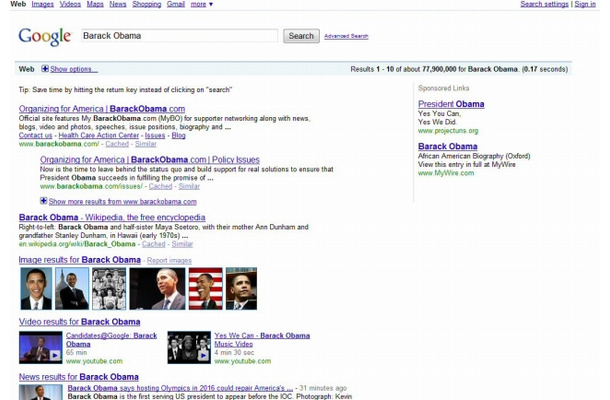Open thumbnail of man with arms crossed
The image size is (610, 400).
(x=72, y=288)
